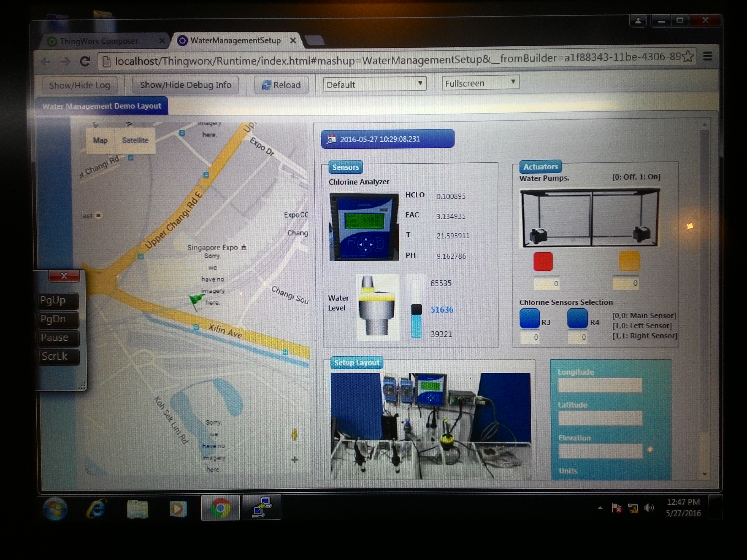Click red pump value field showing 0
Viewport: 747px width, 560px height.
547,283
